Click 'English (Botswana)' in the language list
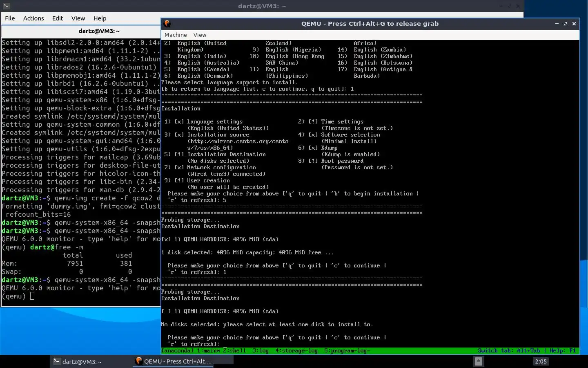This screenshot has height=368, width=588. [x=383, y=63]
